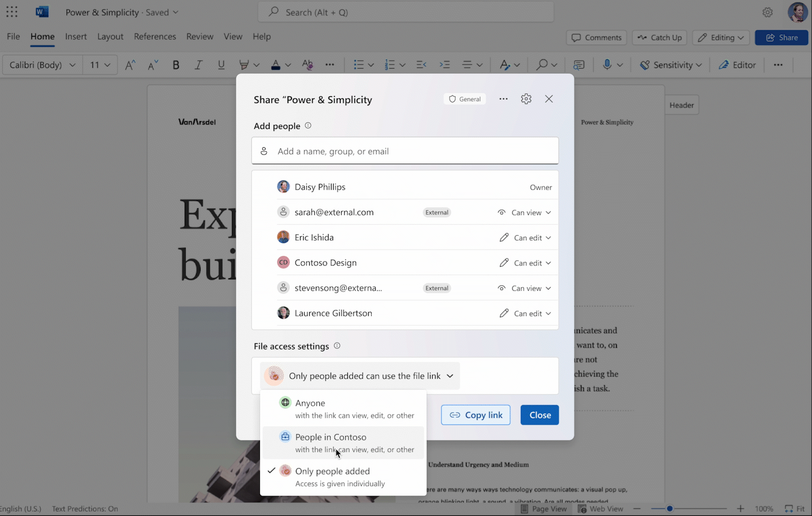Start Dictate with the microphone icon
The height and width of the screenshot is (516, 812).
pos(607,65)
